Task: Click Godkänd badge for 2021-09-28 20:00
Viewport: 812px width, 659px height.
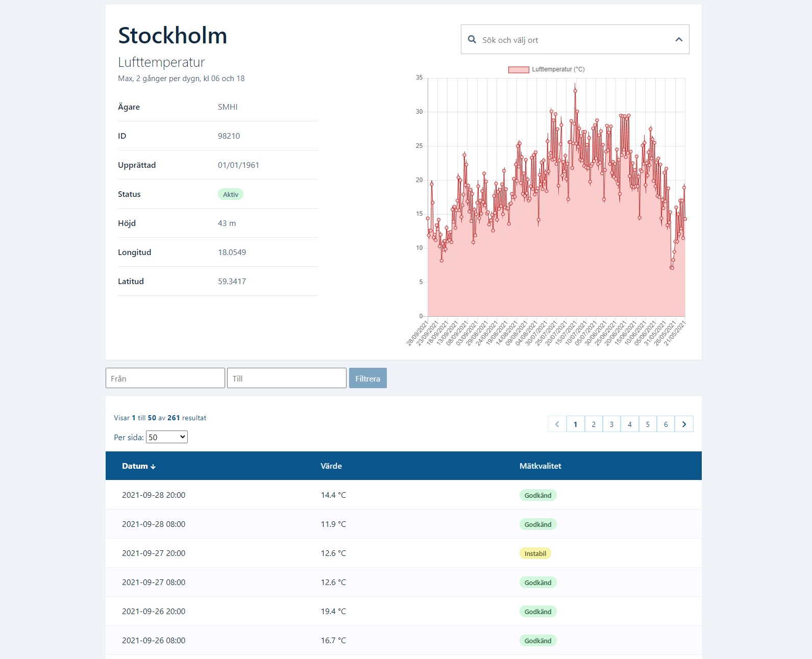Action: (538, 495)
